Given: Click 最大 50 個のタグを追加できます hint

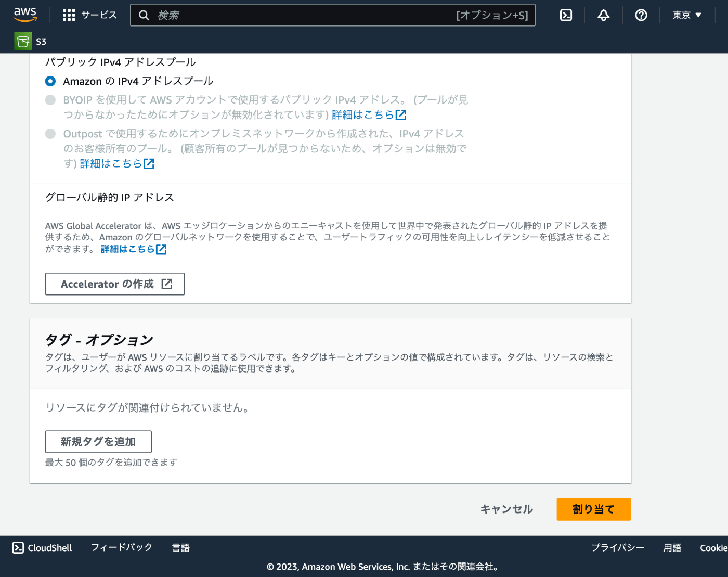Looking at the screenshot, I should (111, 463).
